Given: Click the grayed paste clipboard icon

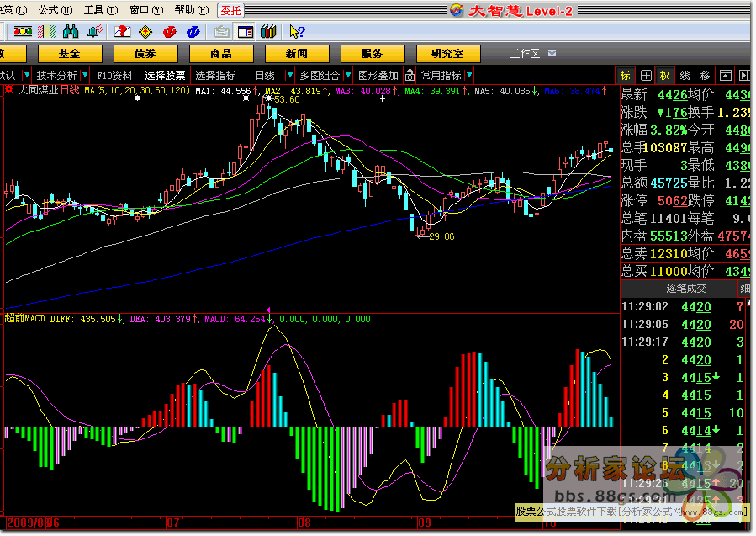Looking at the screenshot, I should click(x=221, y=32).
